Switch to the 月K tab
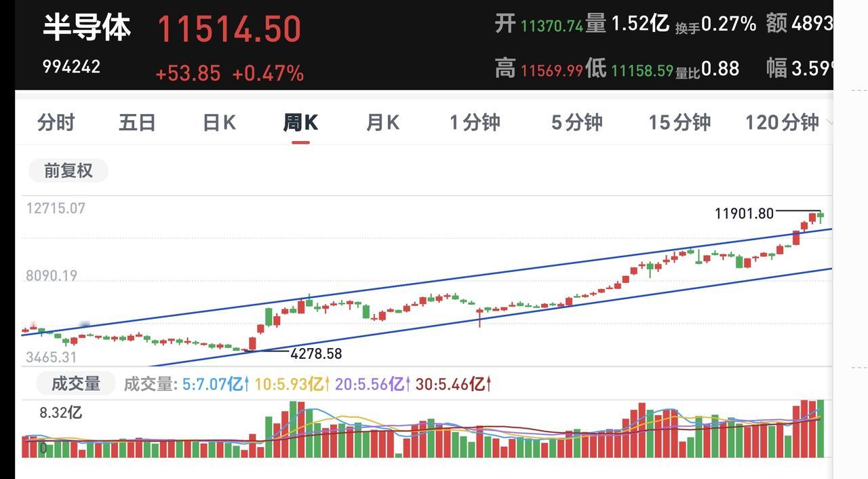The width and height of the screenshot is (868, 479). tap(382, 123)
